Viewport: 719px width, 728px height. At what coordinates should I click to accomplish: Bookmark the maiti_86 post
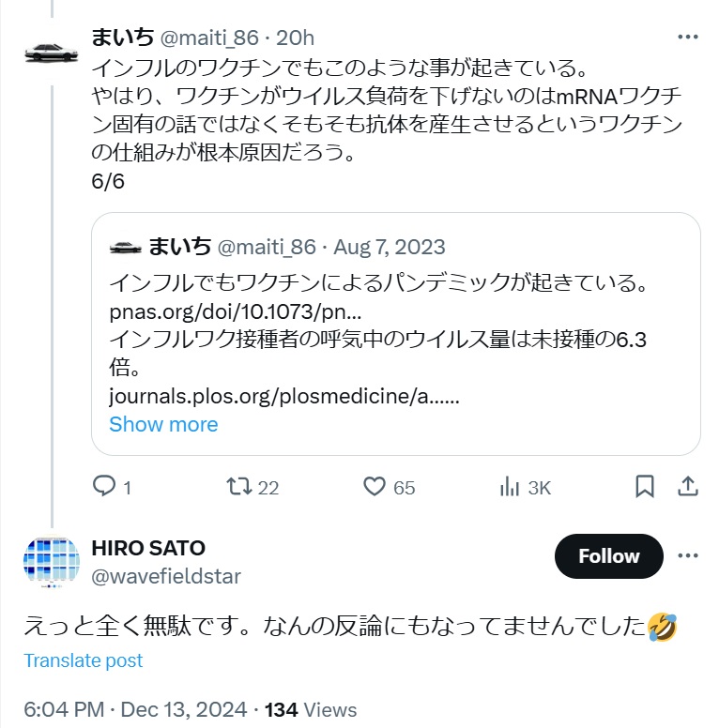645,487
